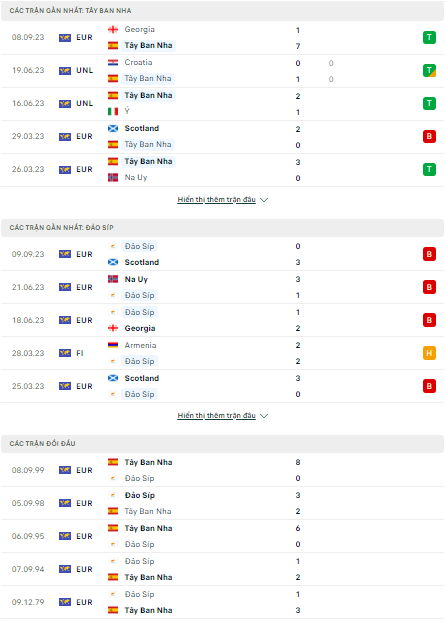
Task: Open 'Hiển thị thêm trận đấu' under Đảo Síp
Action: tap(216, 415)
